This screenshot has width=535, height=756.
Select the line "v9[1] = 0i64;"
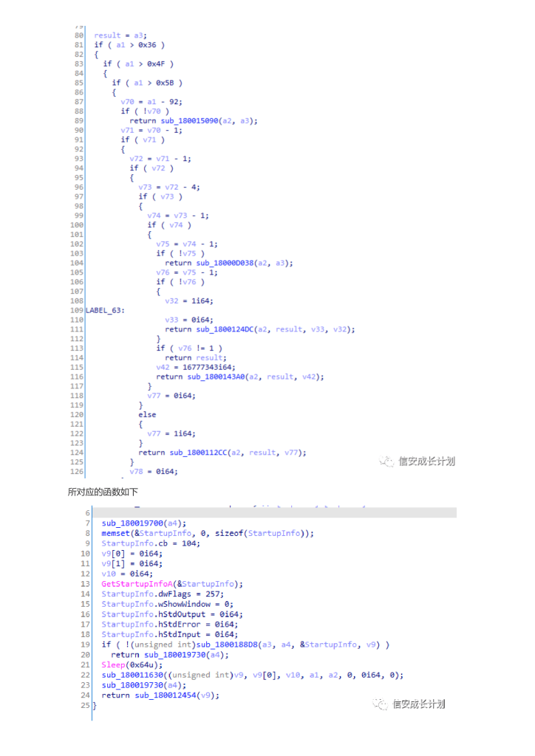tap(132, 563)
